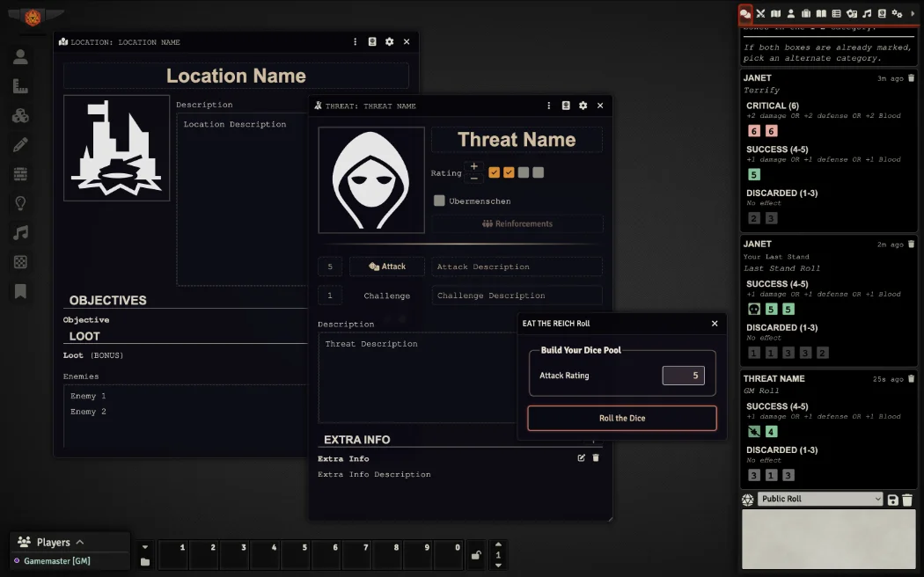
Task: Close the EAT THE REICH Roll dialog
Action: (x=715, y=323)
